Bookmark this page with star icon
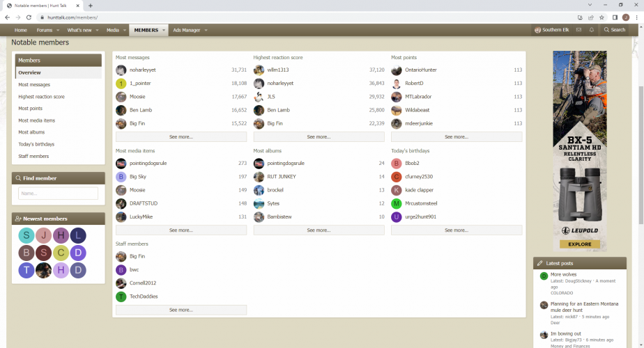The width and height of the screenshot is (644, 348). 601,17
